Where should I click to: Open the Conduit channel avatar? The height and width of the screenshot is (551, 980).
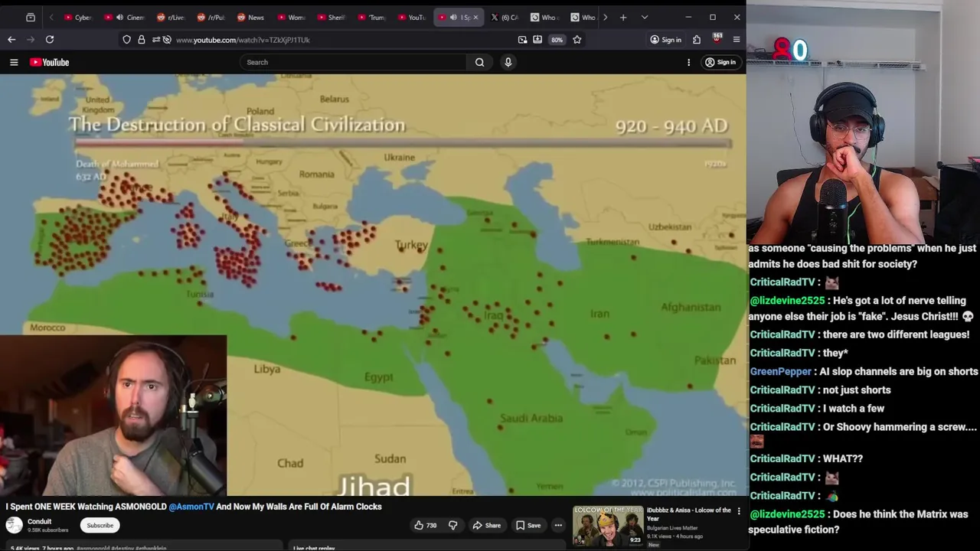[x=14, y=525]
